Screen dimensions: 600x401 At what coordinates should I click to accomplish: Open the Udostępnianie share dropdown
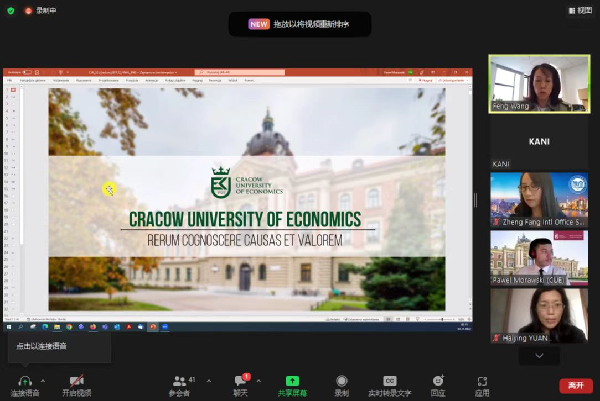pyautogui.click(x=453, y=80)
